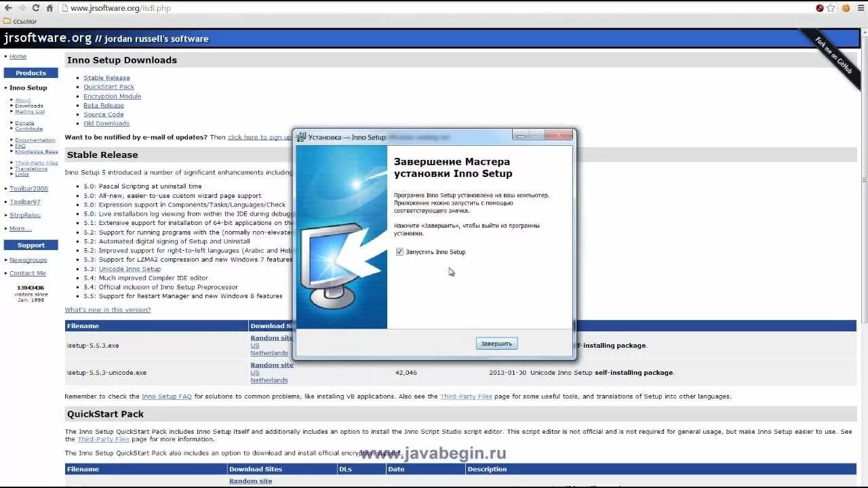Click isetup-5.5.3.exe filename text
This screenshot has height=488, width=868.
[x=93, y=345]
